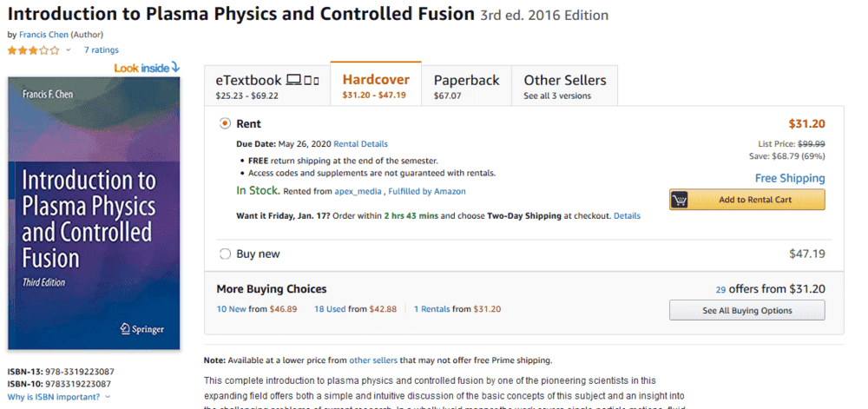Select the Buy new radio button

tap(225, 254)
